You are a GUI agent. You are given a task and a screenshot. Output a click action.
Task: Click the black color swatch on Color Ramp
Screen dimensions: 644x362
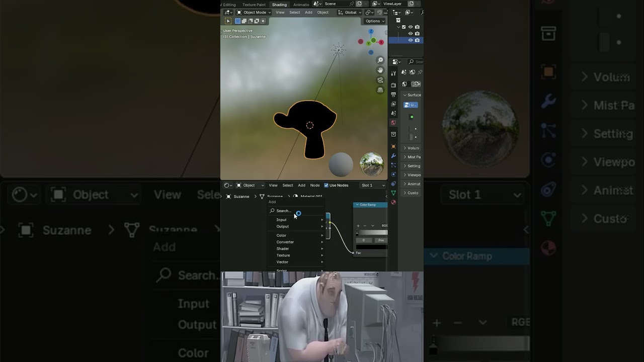pos(372,247)
